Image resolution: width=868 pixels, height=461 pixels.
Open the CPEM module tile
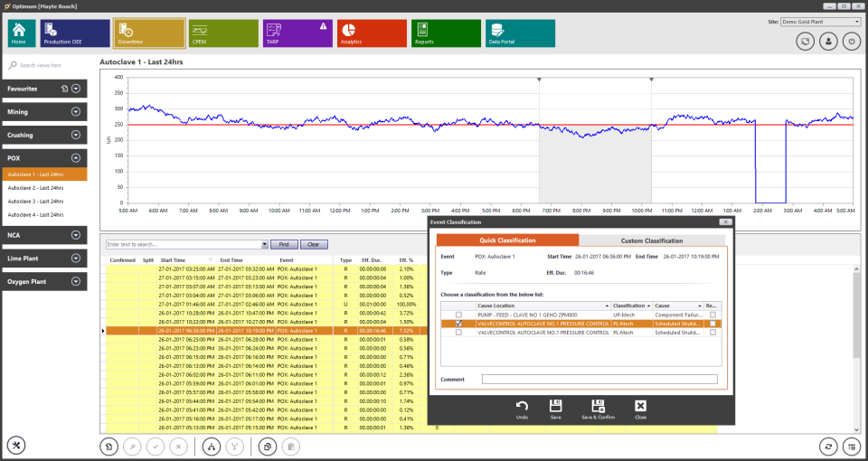point(223,33)
